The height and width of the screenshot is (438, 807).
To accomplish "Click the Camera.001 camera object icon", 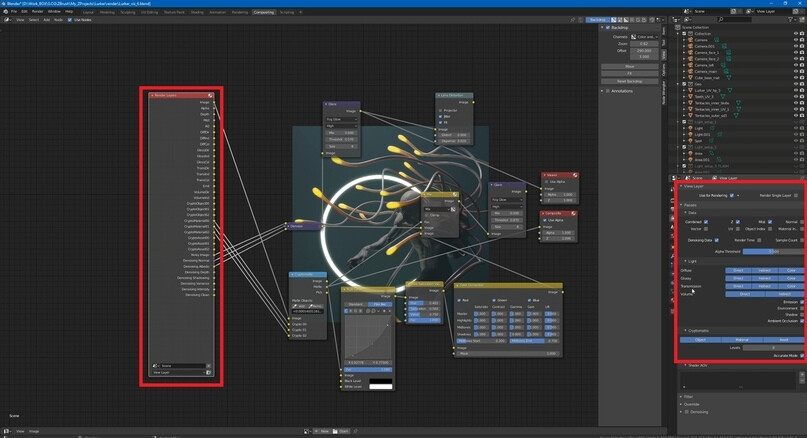I will coord(690,46).
